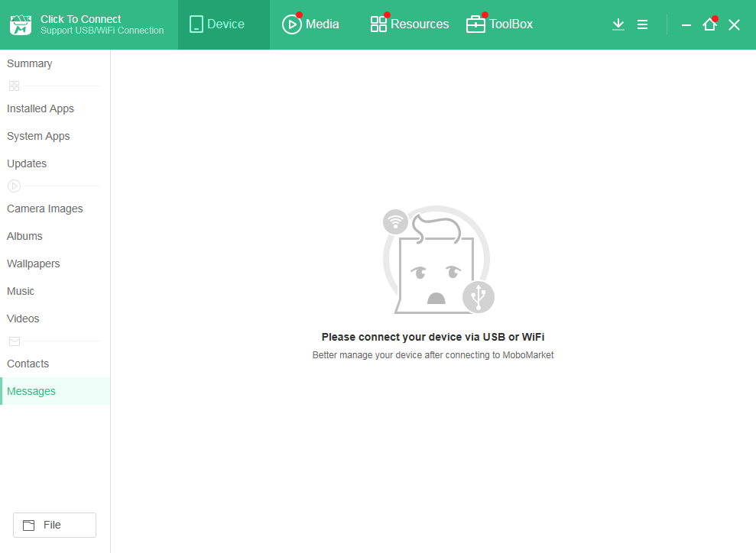Open the ToolBox tab
756x553 pixels.
click(500, 24)
